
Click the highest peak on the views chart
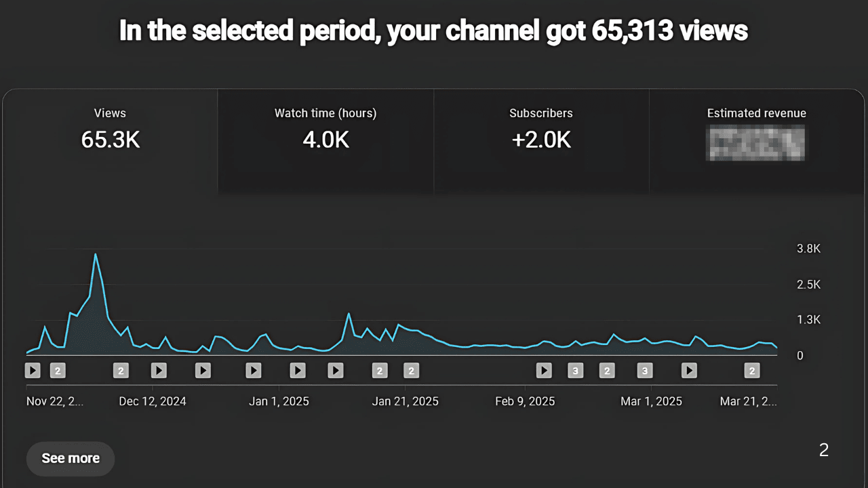(x=96, y=255)
